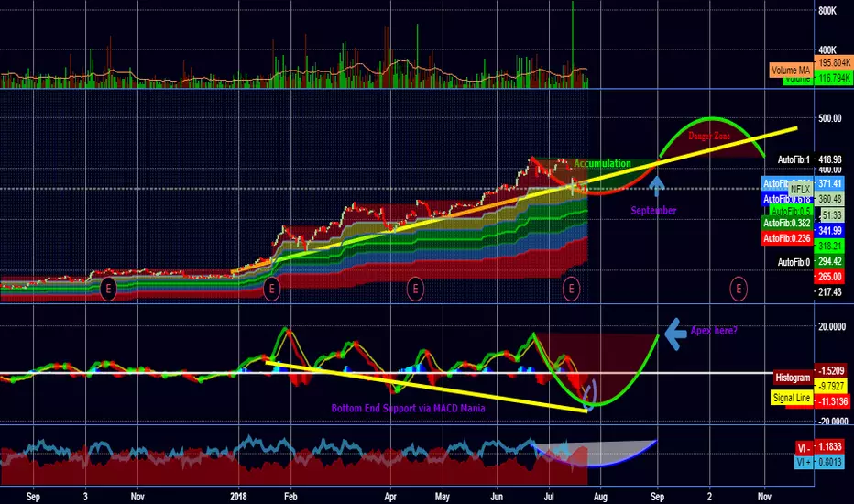
Task: Click the -11.3136 signal value
Action: coord(833,401)
